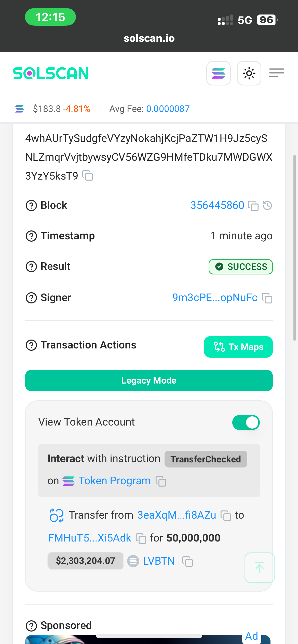The image size is (298, 644).
Task: Switch to Legacy Mode
Action: point(149,380)
